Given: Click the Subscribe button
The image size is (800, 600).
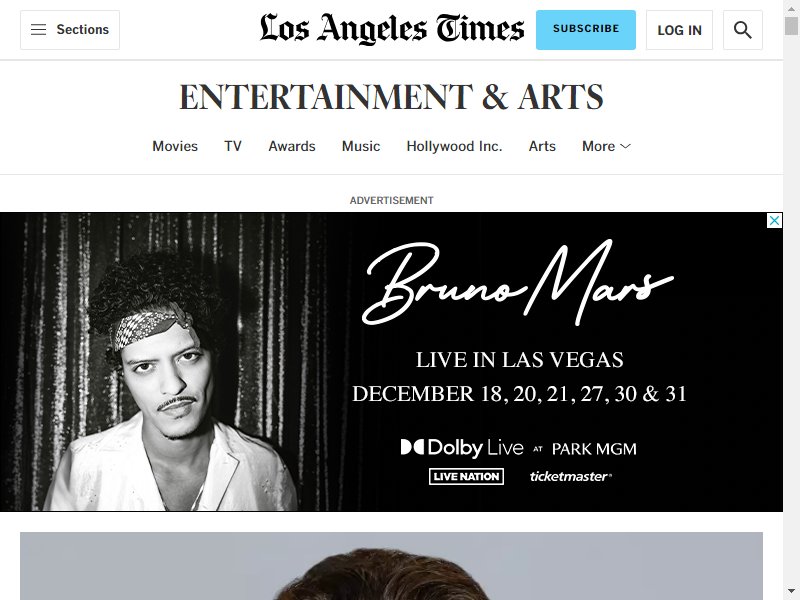Looking at the screenshot, I should point(586,30).
